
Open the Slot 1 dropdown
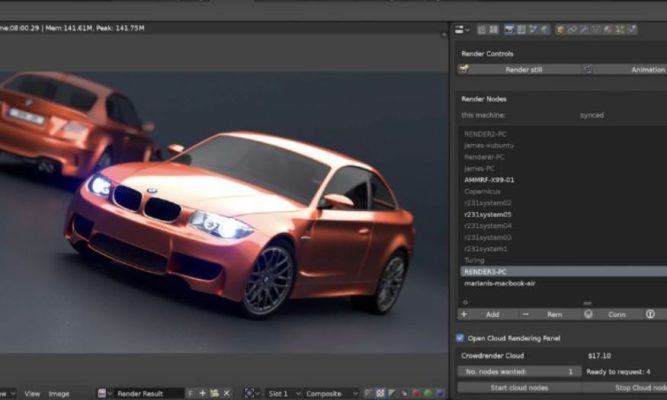pyautogui.click(x=283, y=394)
